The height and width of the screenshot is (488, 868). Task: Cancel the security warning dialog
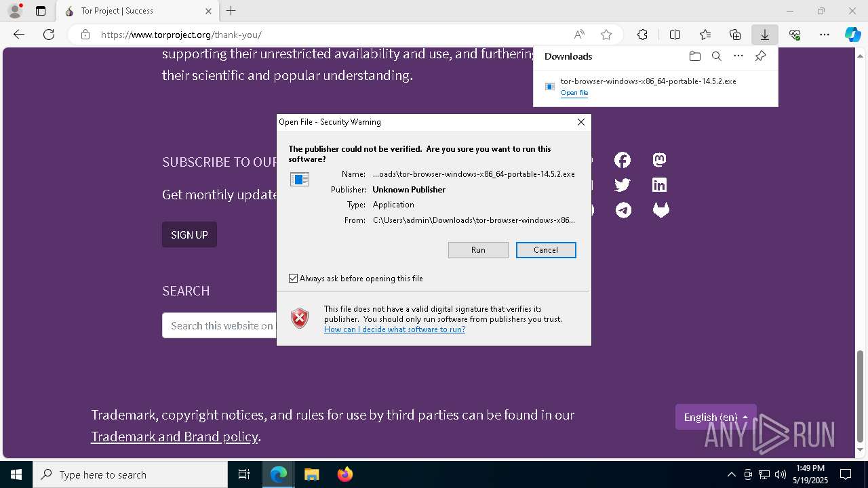point(546,250)
